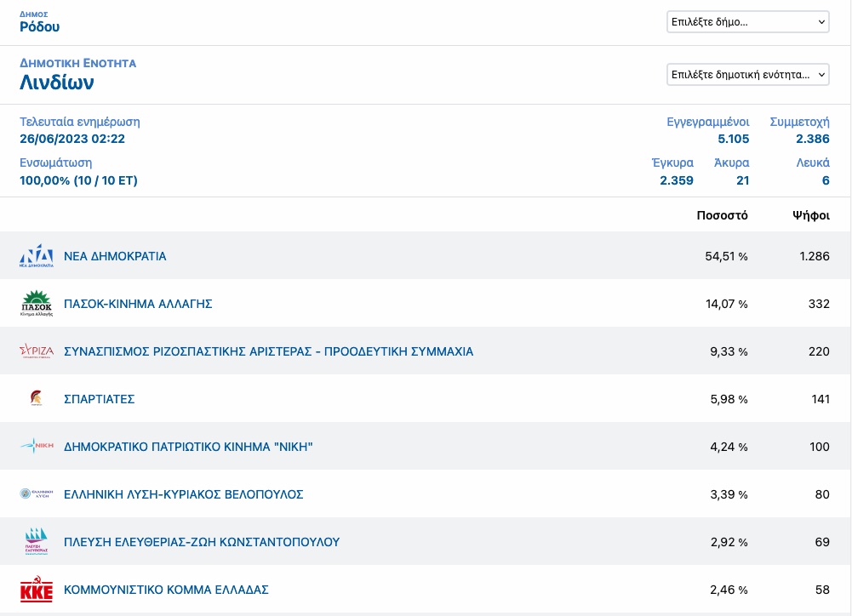Click the 'Ενσωμάτωση' label
Screen dimensions: 852x616
56,163
